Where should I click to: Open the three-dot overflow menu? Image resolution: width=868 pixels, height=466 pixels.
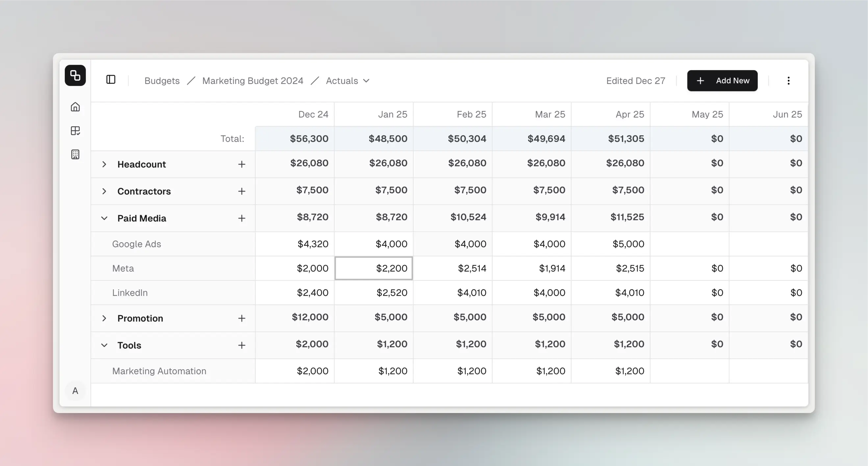[x=788, y=81]
